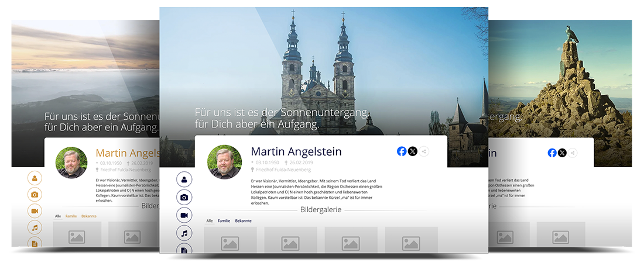Open the orange camera icon in left sidebar
The width and height of the screenshot is (644, 266).
tap(35, 195)
